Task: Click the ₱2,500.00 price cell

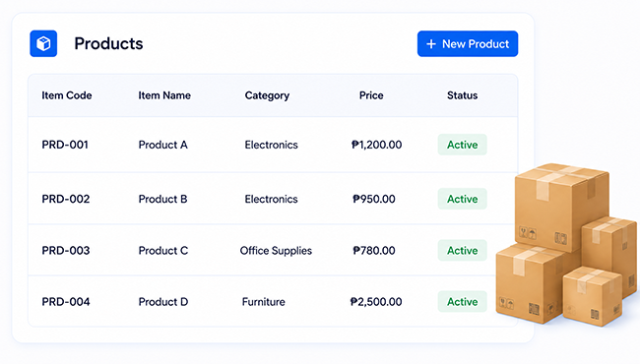Action: pyautogui.click(x=376, y=302)
